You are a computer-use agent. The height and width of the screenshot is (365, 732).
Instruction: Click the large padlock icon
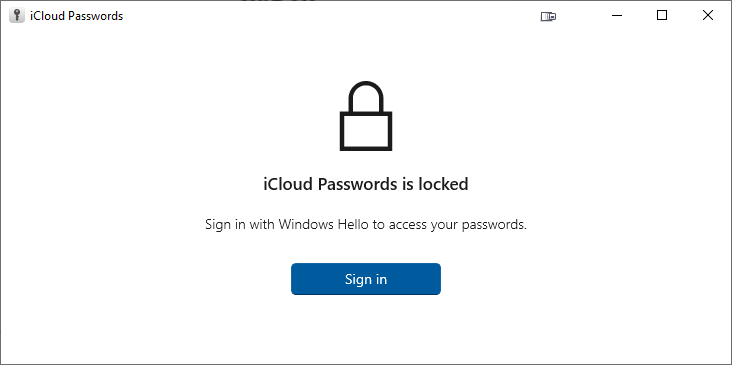point(366,116)
